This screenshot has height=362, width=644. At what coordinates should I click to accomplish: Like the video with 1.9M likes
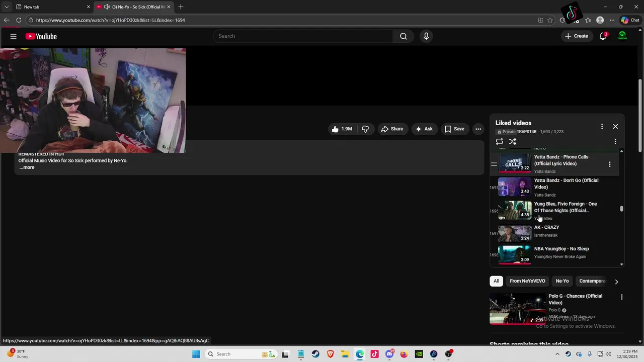click(341, 129)
